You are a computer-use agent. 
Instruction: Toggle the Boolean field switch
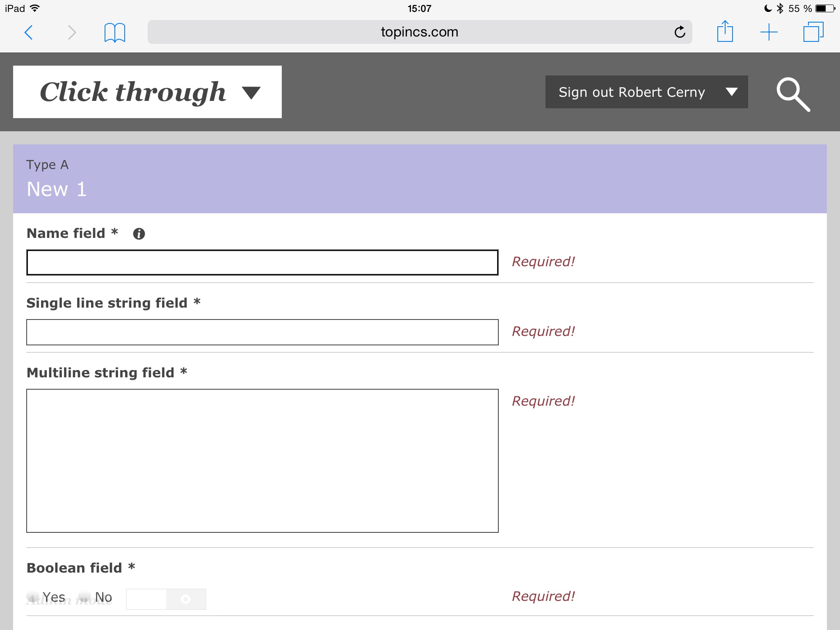[x=166, y=599]
